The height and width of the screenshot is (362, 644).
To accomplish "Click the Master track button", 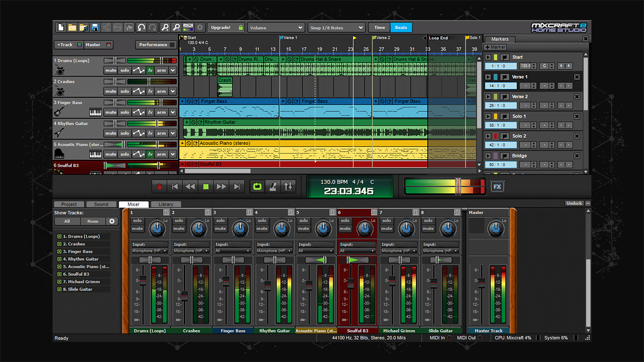I will [x=93, y=45].
